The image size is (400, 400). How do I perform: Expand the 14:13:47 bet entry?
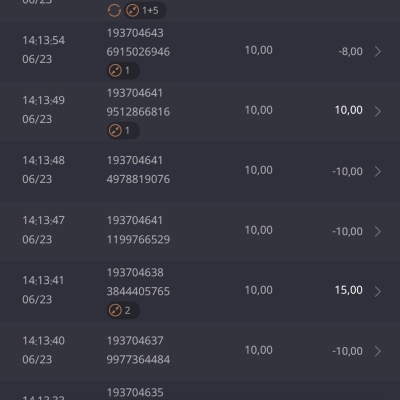pos(378,231)
